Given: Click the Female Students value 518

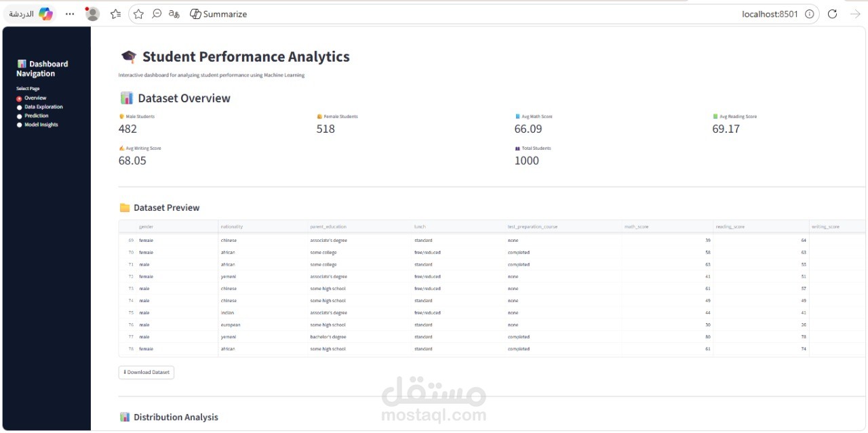Looking at the screenshot, I should pyautogui.click(x=325, y=129).
